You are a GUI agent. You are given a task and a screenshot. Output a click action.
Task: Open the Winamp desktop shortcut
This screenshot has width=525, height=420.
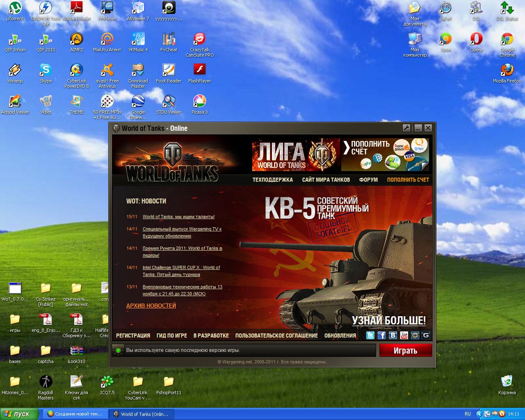tap(15, 73)
